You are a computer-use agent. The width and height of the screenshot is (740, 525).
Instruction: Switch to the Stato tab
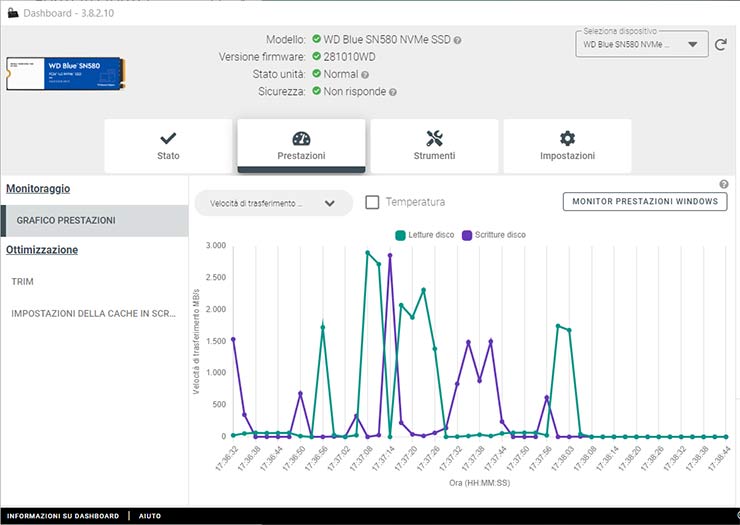168,146
